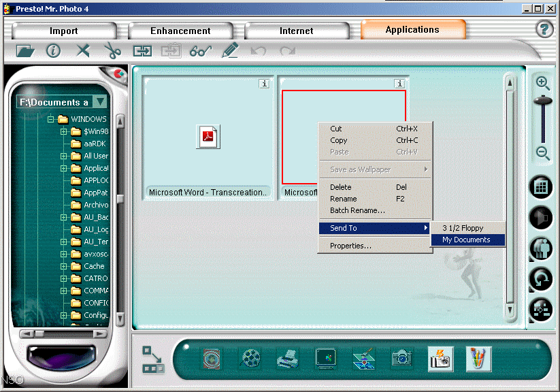Click the printer icon in bottom application bar
The width and height of the screenshot is (560, 392).
pyautogui.click(x=288, y=359)
